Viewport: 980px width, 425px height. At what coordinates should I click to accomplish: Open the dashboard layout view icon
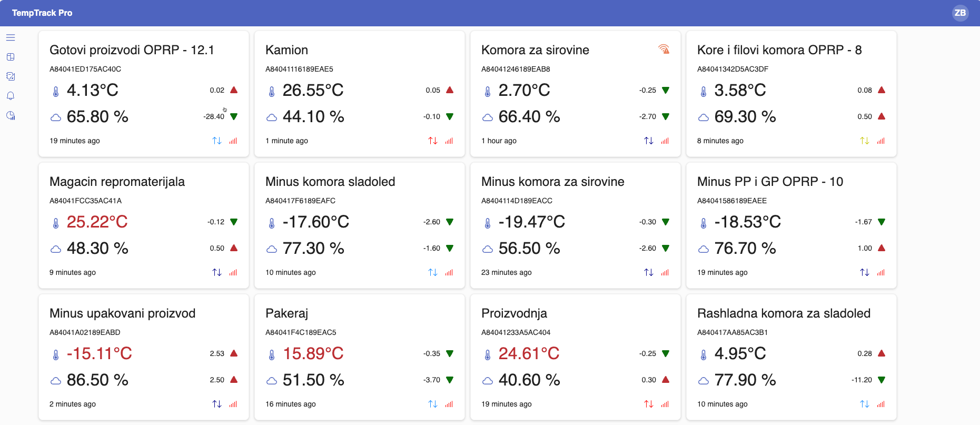coord(11,57)
